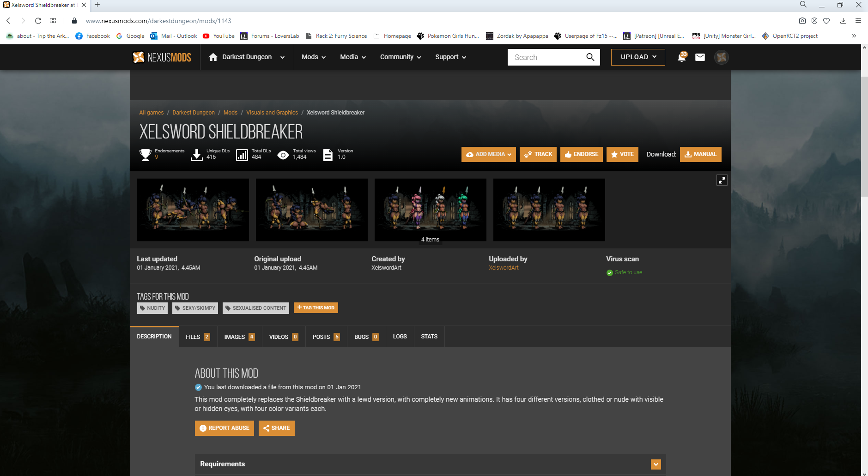Go to Nexus Mods home logo
The image size is (868, 476).
click(x=162, y=57)
